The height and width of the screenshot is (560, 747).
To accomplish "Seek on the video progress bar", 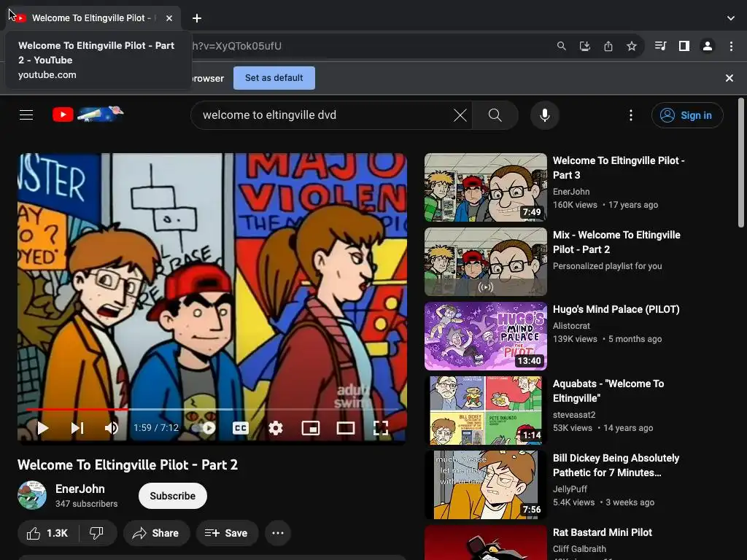I will 212,409.
